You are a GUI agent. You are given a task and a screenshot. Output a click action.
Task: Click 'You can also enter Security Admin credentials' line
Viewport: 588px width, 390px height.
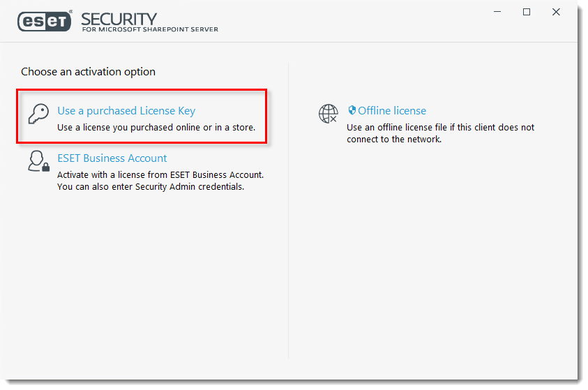point(151,187)
